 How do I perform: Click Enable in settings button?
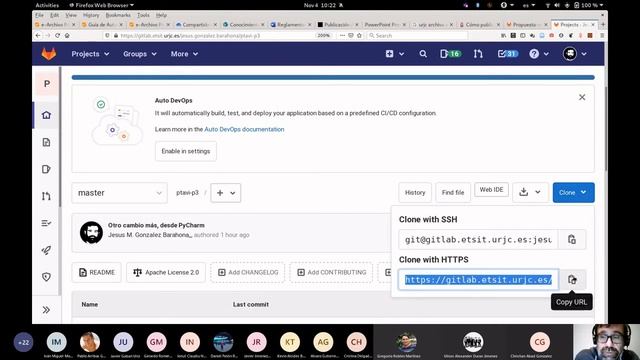tap(186, 151)
